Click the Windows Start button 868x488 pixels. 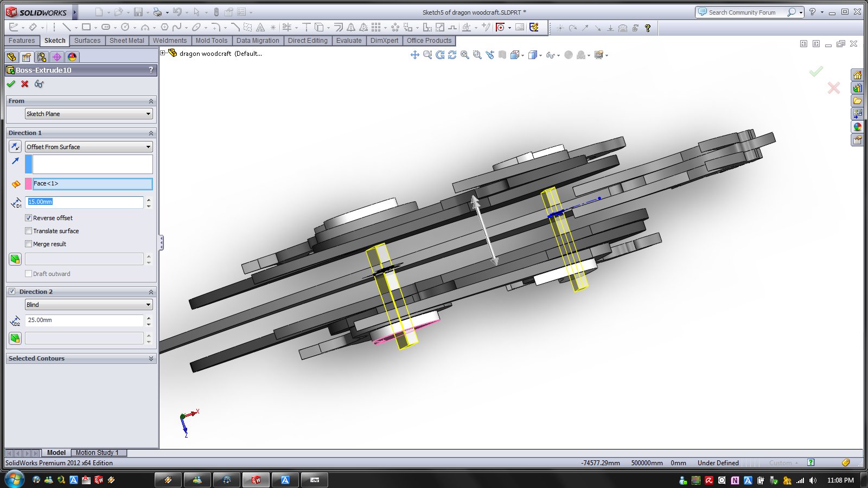[x=14, y=479]
